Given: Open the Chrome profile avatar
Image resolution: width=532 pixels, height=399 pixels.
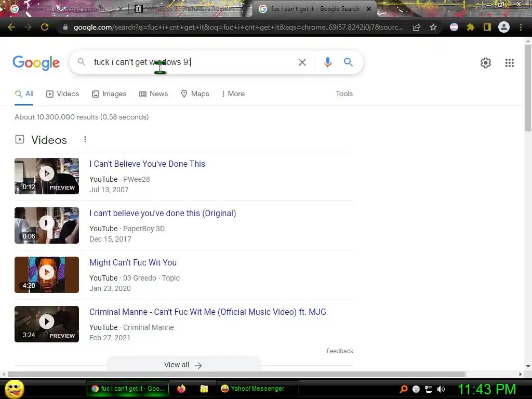Looking at the screenshot, I should coord(504,27).
